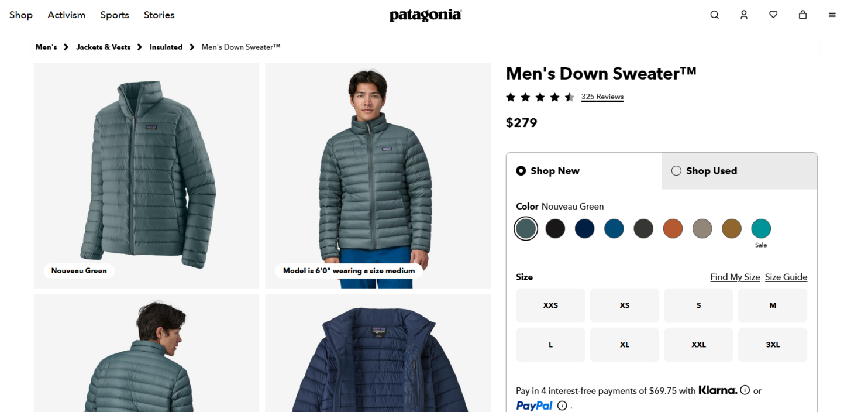This screenshot has height=412, width=868.
Task: Open the hamburger menu icon
Action: coord(832,15)
